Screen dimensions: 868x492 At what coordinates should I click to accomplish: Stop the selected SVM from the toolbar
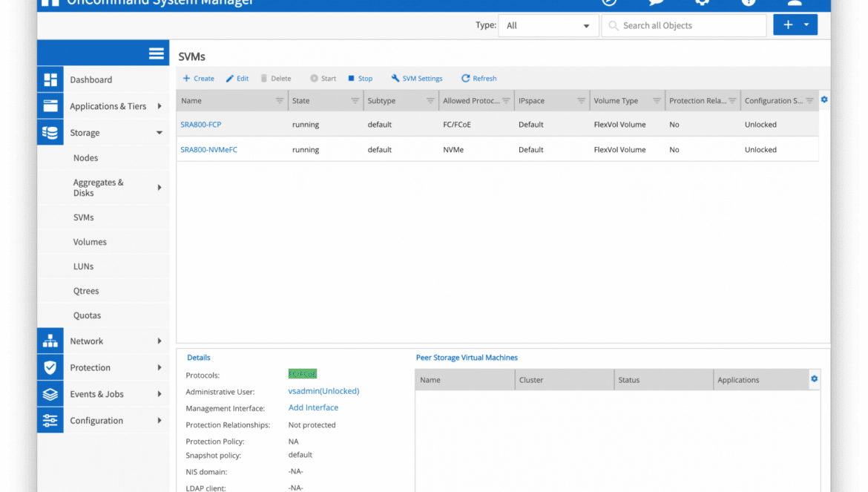click(x=360, y=79)
